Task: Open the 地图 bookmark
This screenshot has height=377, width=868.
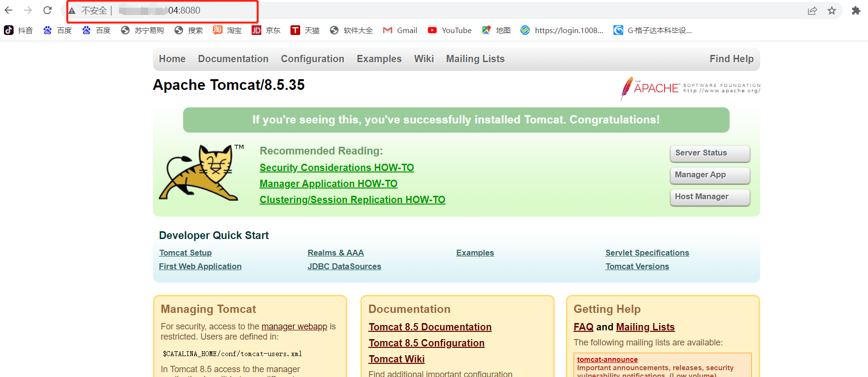Action: pos(496,30)
